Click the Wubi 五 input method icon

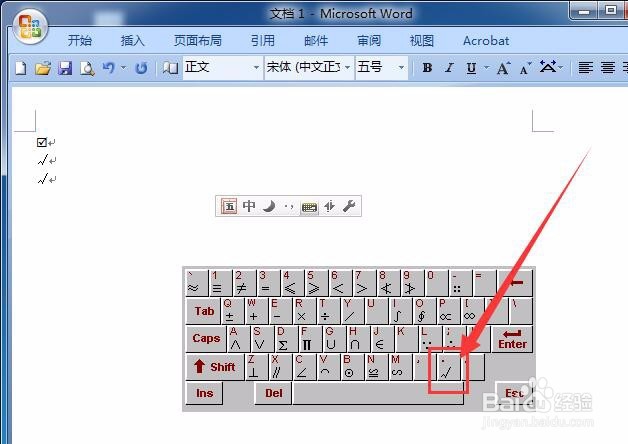coord(229,206)
